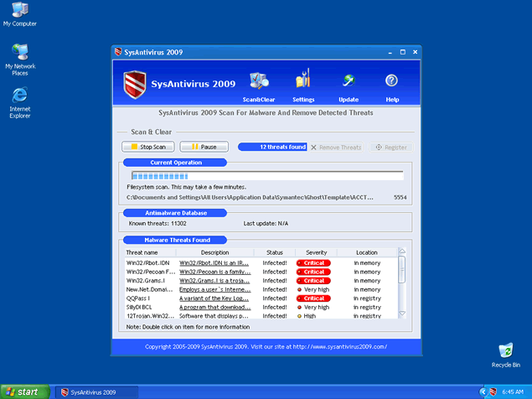532x399 pixels.
Task: Select the Win32/Rbot.IDN threat row
Action: tap(151, 262)
